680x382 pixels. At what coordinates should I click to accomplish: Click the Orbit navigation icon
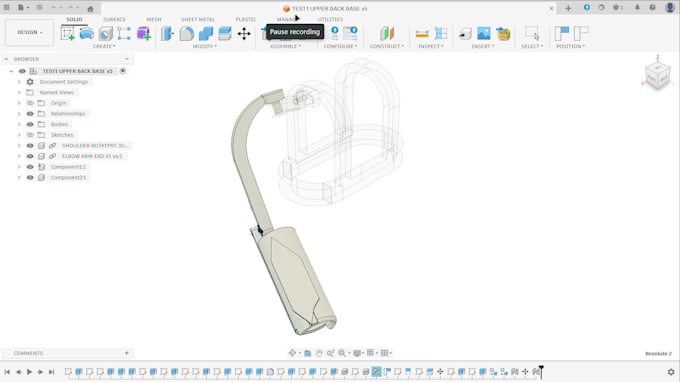click(x=293, y=353)
